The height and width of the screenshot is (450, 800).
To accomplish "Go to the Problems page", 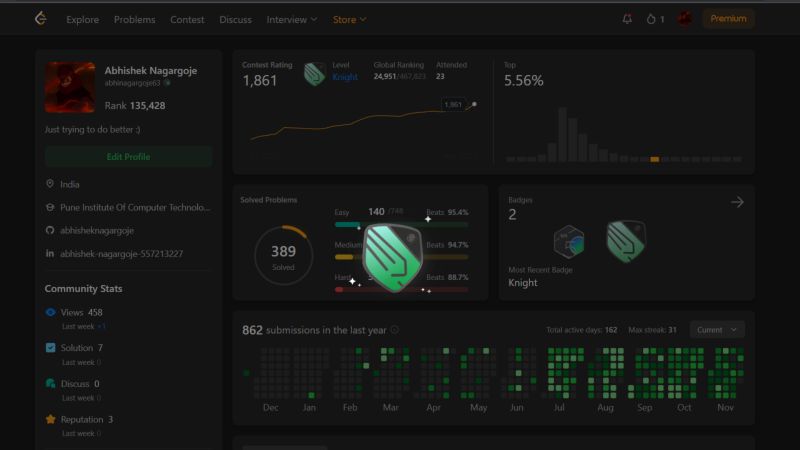I will (x=135, y=19).
